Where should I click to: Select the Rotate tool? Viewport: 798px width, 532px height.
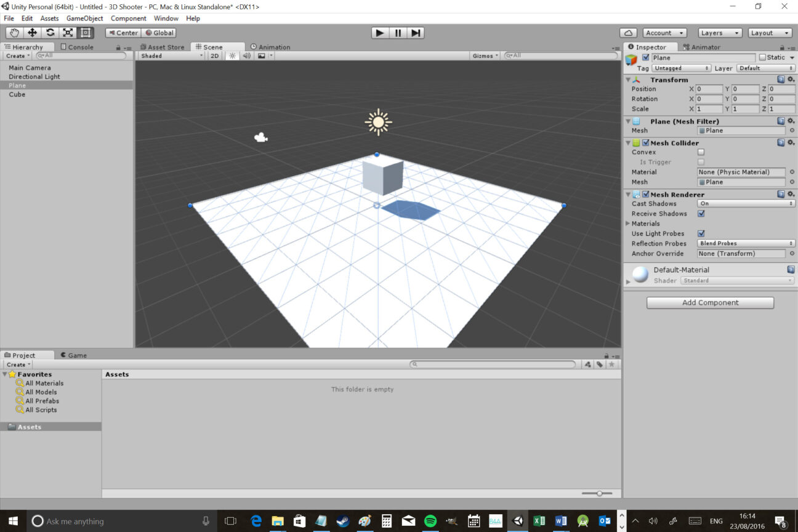tap(49, 33)
